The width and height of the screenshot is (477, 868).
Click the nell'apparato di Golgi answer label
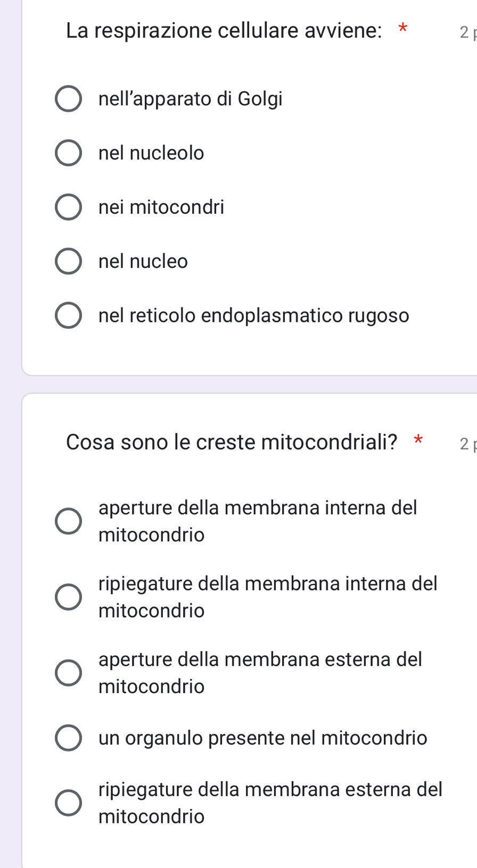(191, 99)
